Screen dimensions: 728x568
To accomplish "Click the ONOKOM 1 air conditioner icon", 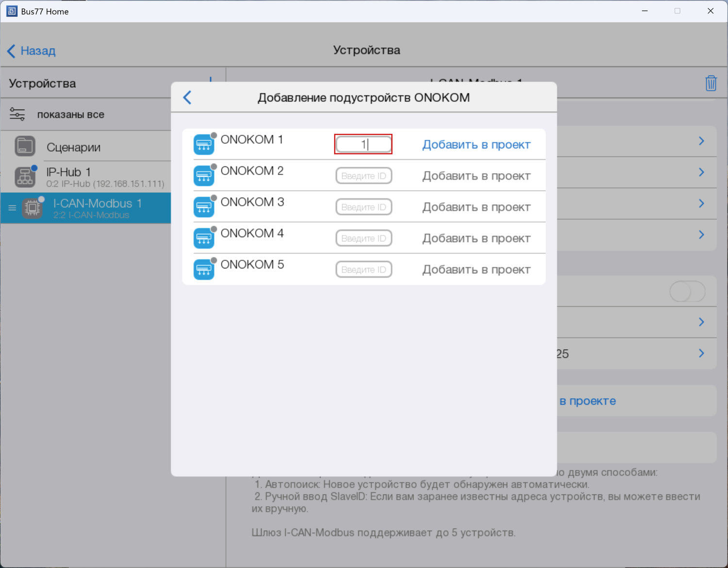I will coord(204,145).
